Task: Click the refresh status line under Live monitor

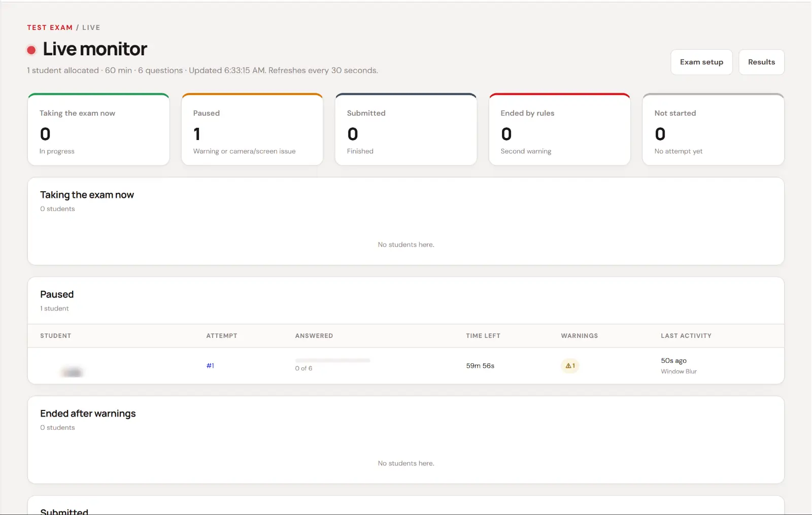Action: pos(202,71)
